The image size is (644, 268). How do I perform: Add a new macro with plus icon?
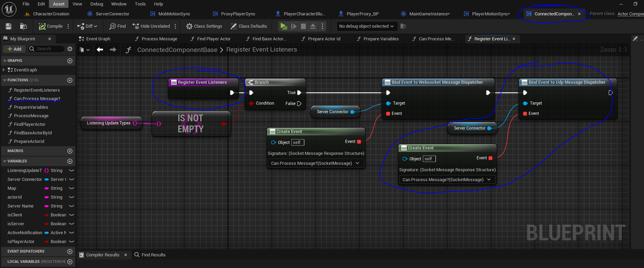click(x=70, y=151)
